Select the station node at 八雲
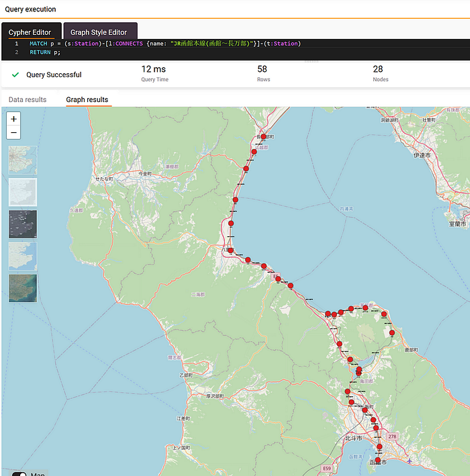 click(x=231, y=250)
